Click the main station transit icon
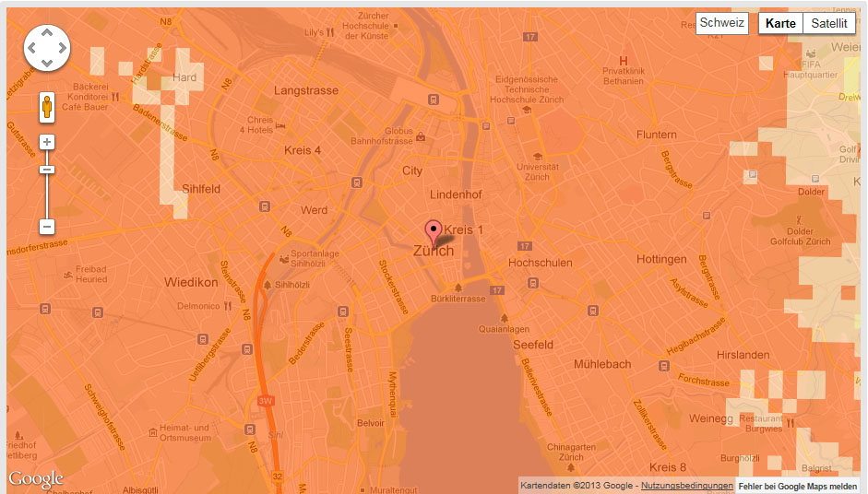Screen dimensions: 868x494 (434, 100)
